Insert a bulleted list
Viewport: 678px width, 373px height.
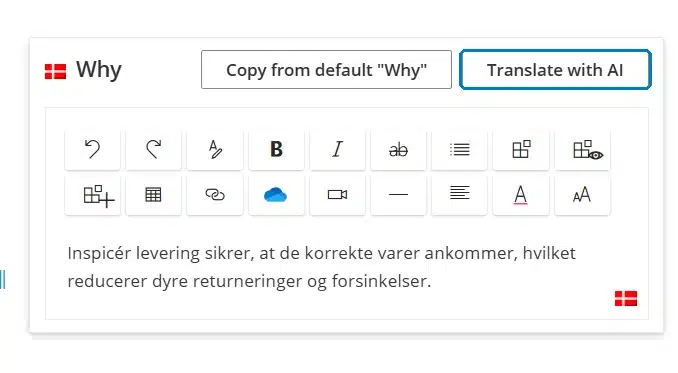coord(459,150)
